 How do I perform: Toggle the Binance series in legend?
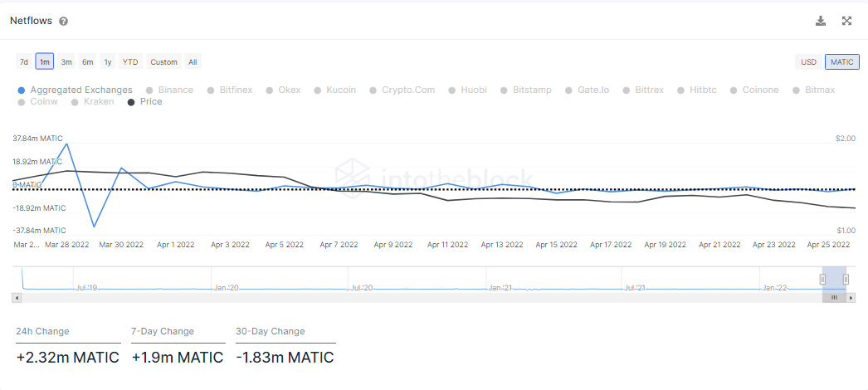pyautogui.click(x=169, y=90)
